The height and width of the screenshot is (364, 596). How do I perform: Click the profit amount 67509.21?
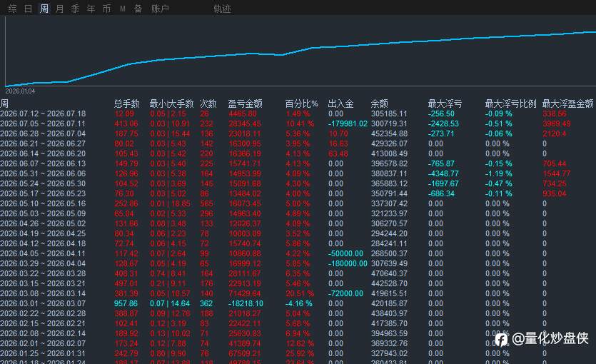[x=245, y=353]
